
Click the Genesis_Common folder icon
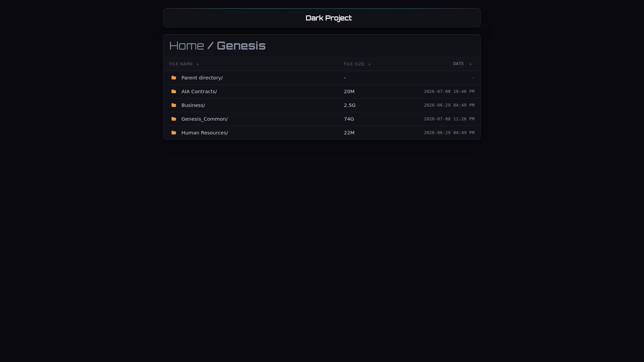[174, 119]
